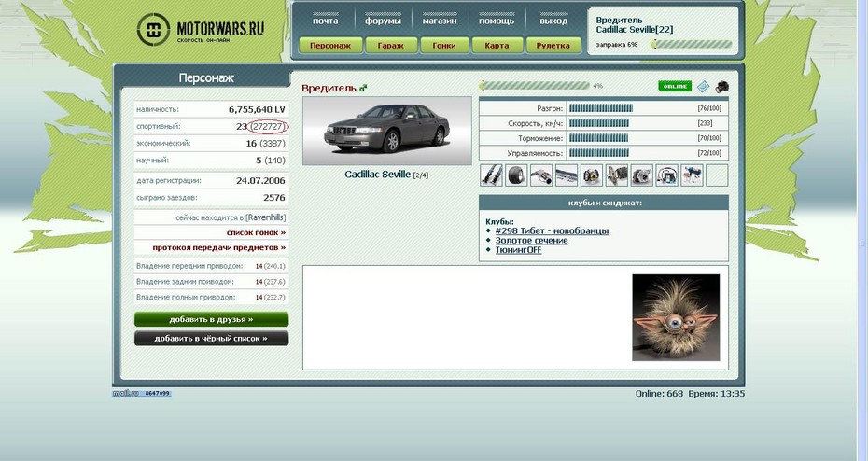
Task: Switch to the Карта tab
Action: tap(497, 46)
